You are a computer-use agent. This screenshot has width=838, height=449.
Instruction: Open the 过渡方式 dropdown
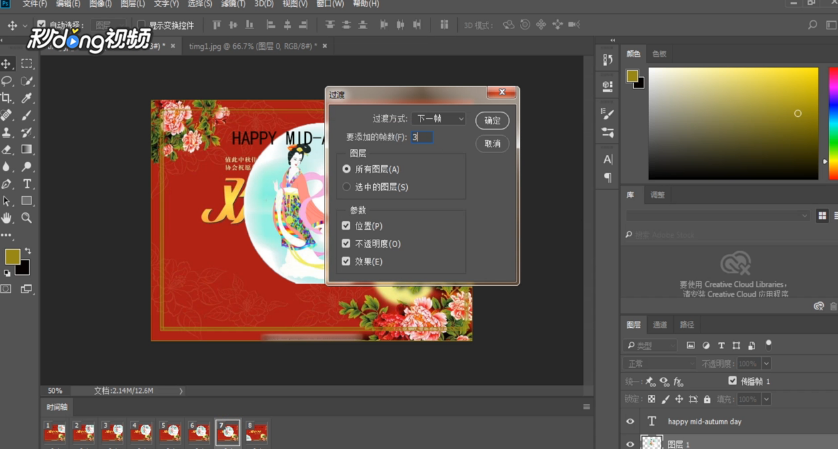click(438, 119)
